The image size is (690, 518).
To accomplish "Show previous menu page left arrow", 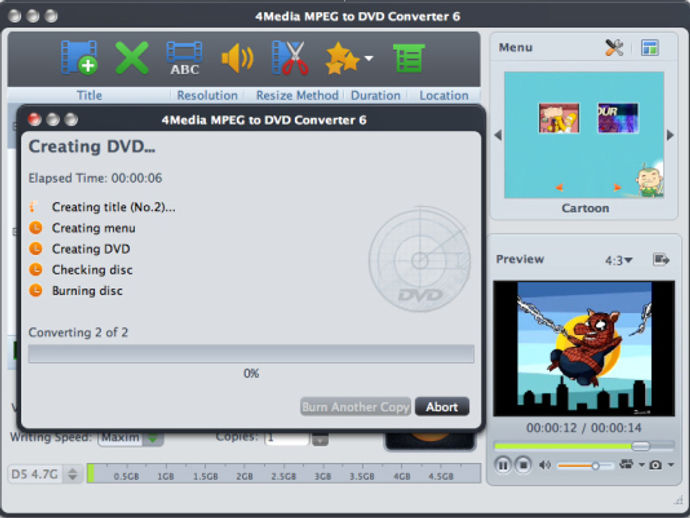I will click(x=498, y=135).
